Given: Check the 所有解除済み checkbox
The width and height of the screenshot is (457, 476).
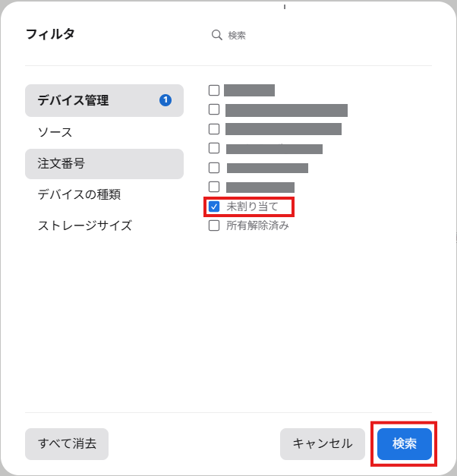Looking at the screenshot, I should pos(214,225).
